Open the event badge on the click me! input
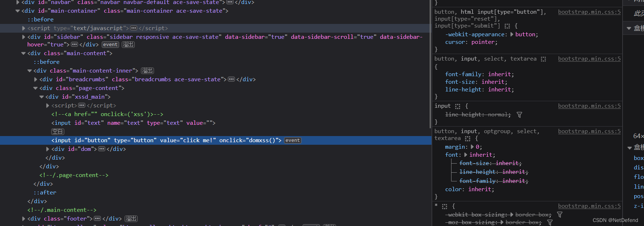644x226 pixels. coord(292,140)
